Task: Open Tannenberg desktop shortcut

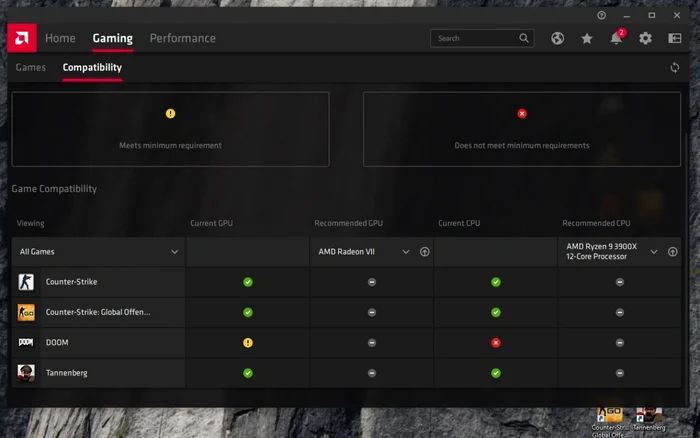Action: tap(649, 419)
